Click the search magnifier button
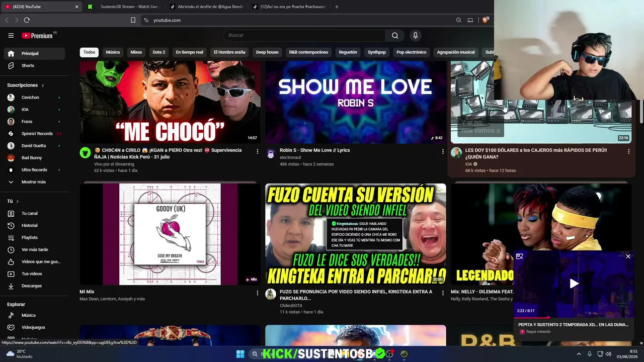The image size is (644, 362). pos(395,36)
